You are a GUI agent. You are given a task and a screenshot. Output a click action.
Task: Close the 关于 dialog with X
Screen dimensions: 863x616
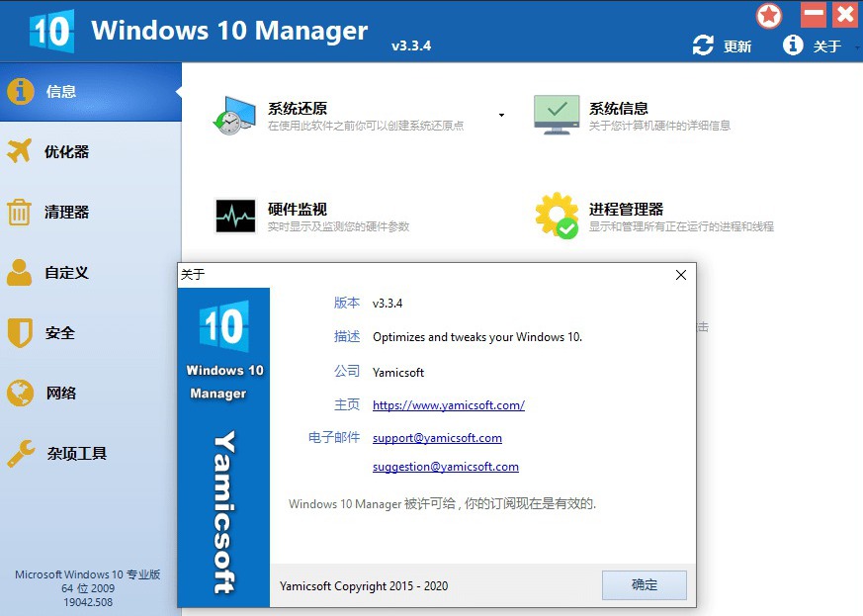pos(681,275)
